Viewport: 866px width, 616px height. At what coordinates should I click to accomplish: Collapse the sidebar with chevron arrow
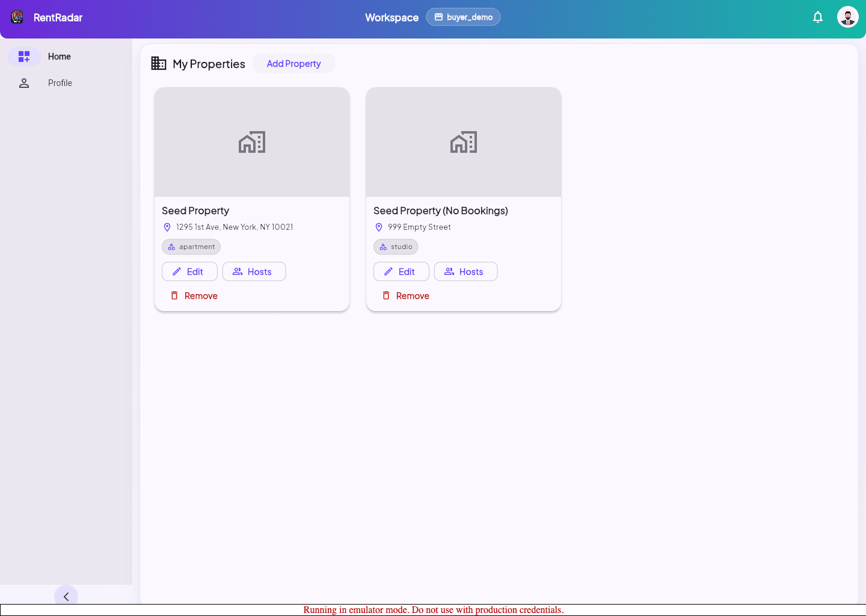tap(66, 596)
